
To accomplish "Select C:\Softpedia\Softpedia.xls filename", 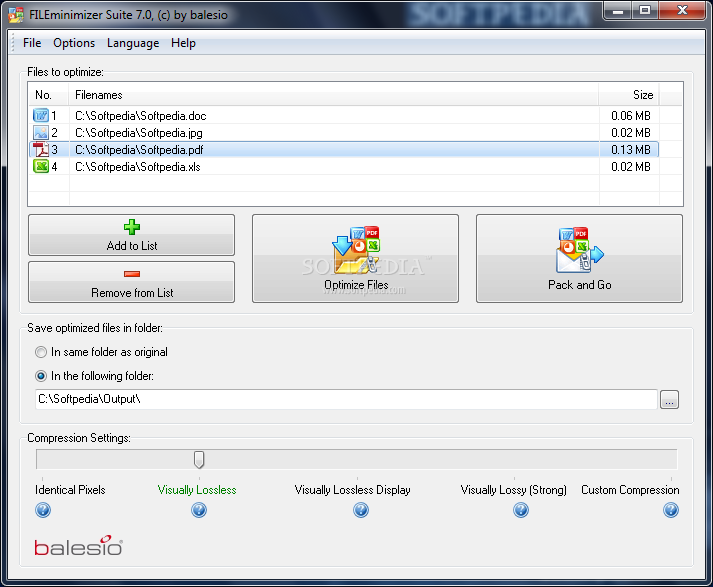I will coord(138,167).
